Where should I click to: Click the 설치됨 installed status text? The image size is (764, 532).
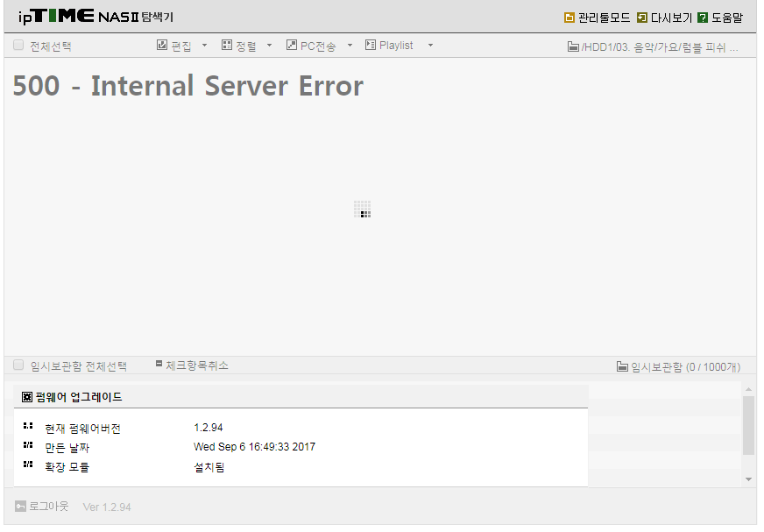click(x=209, y=467)
